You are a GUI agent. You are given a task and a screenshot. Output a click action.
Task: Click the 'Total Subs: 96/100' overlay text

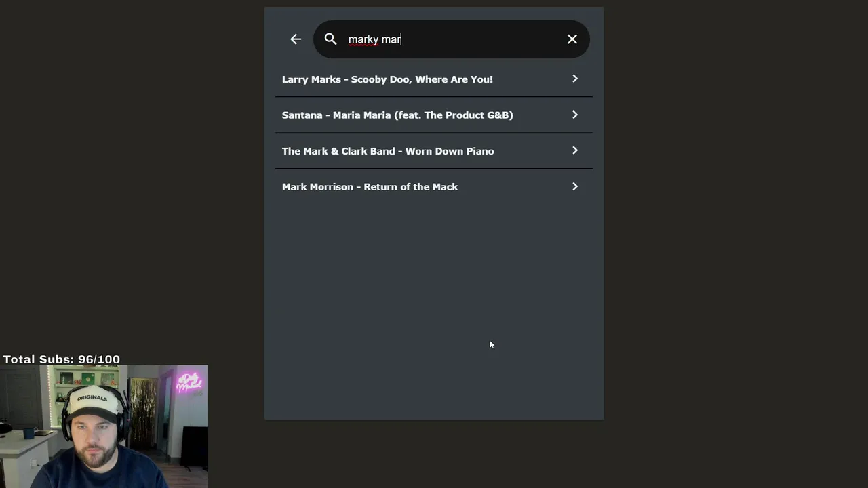coord(62,359)
